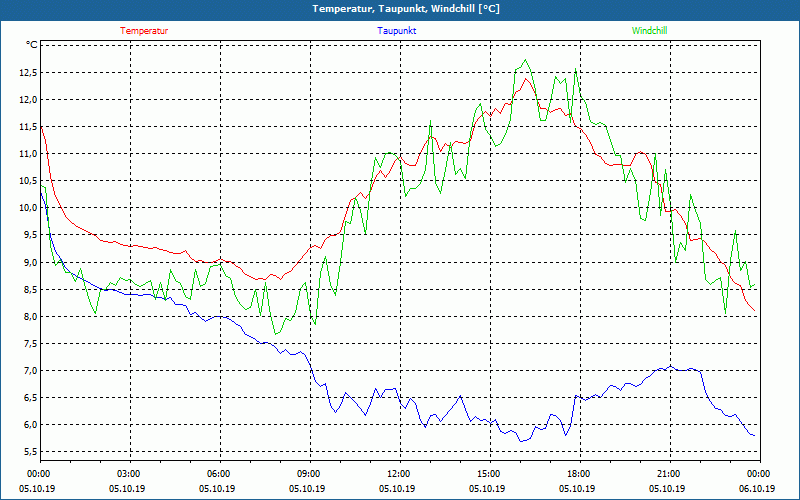Click the blue Taupunkt legend label
This screenshot has height=500, width=800.
click(397, 31)
